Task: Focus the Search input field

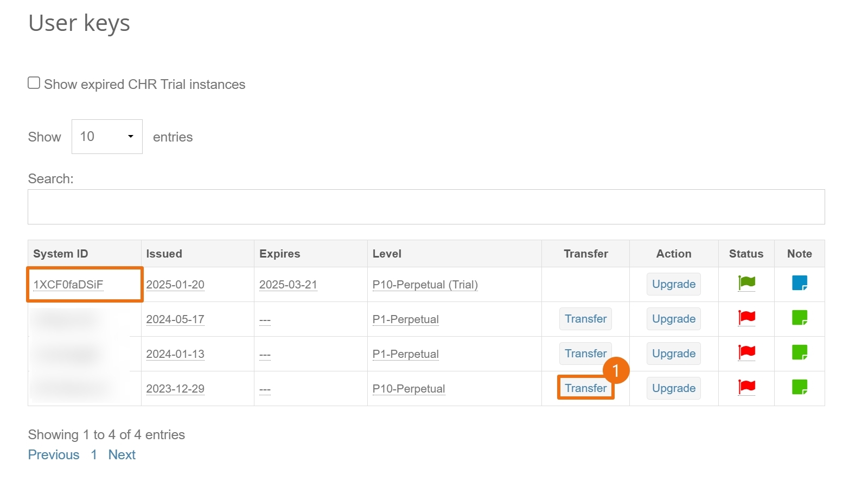Action: [x=426, y=207]
